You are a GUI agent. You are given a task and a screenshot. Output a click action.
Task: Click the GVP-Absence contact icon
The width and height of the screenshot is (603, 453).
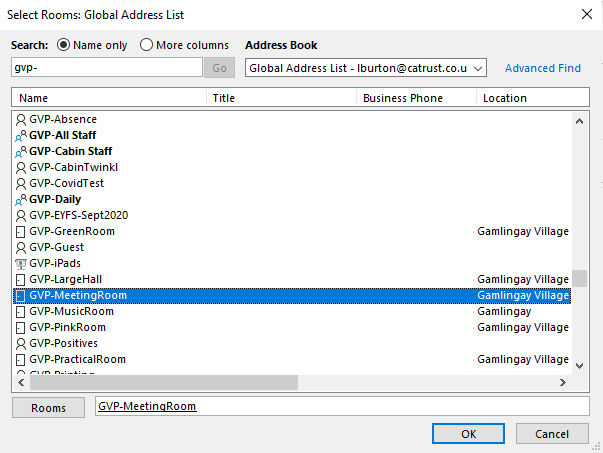point(21,119)
